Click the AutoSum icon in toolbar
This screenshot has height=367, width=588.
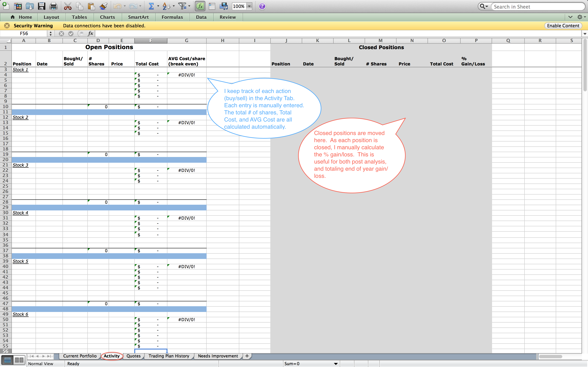(x=151, y=6)
